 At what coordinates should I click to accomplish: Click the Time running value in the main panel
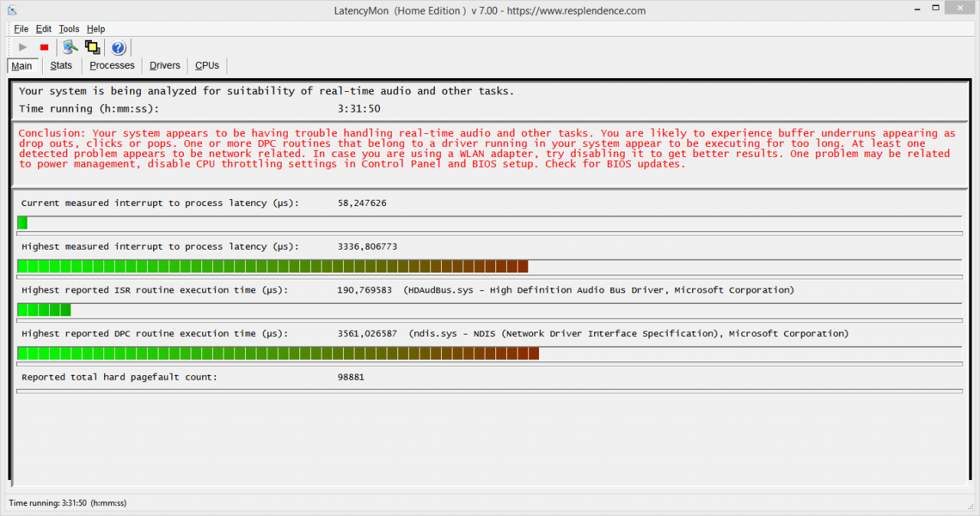click(x=359, y=109)
